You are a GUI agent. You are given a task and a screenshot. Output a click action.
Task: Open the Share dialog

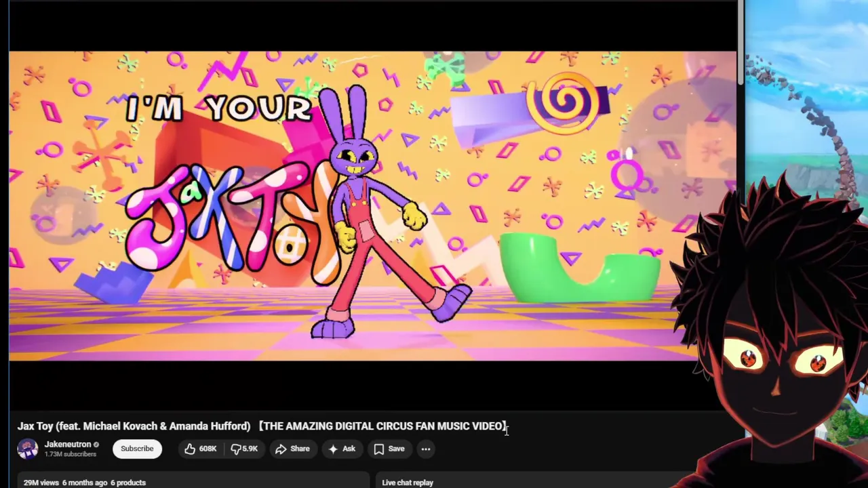[x=292, y=449]
